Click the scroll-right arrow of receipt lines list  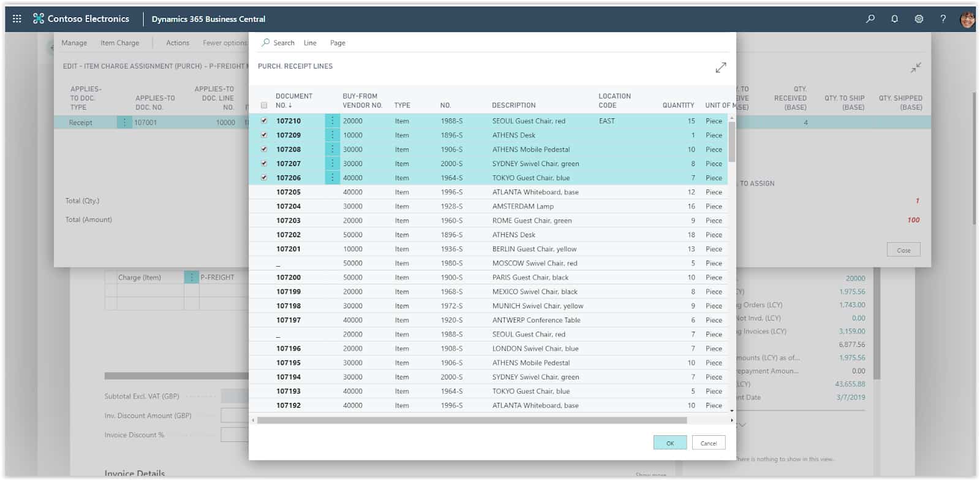pyautogui.click(x=731, y=421)
